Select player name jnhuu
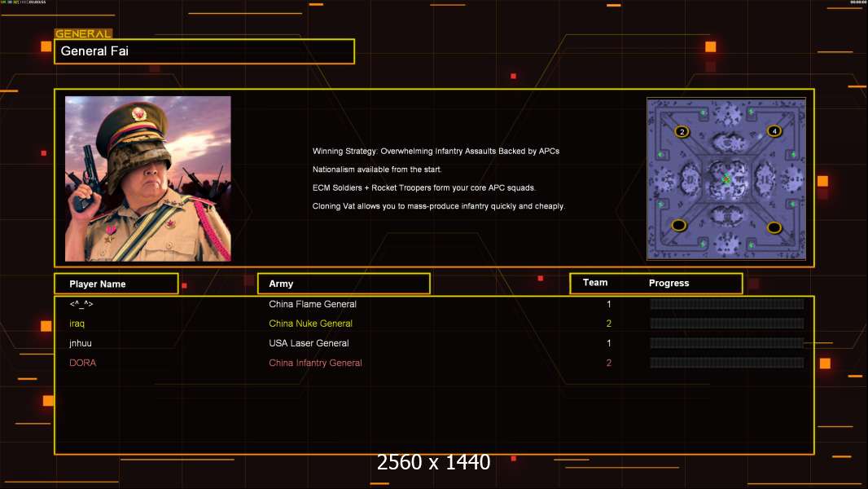868x489 pixels. pos(81,343)
